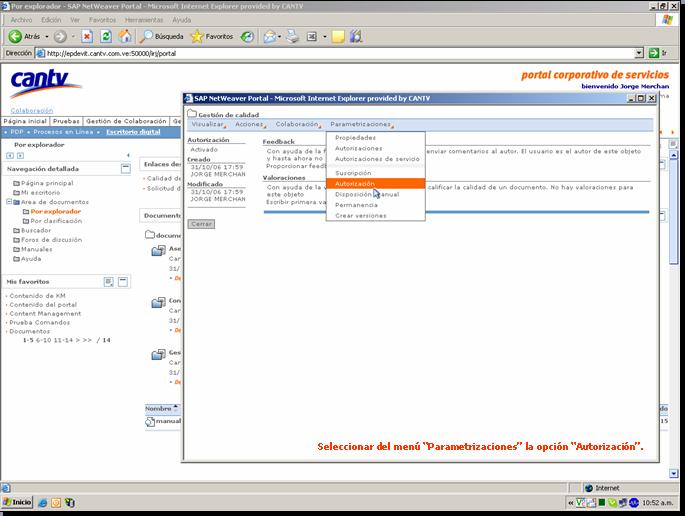This screenshot has width=685, height=516.
Task: Click the manual document icon
Action: tap(150, 422)
